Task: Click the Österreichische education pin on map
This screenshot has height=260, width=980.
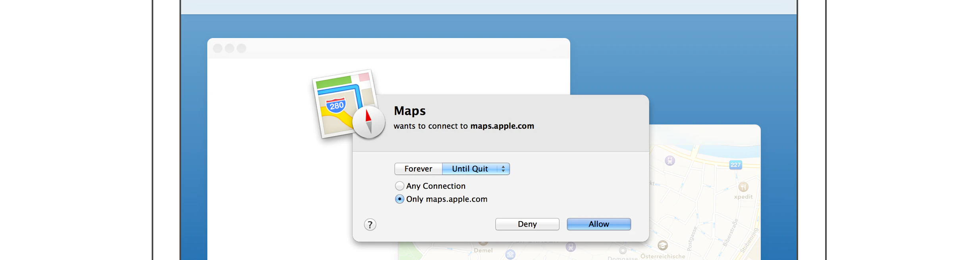Action: click(663, 245)
